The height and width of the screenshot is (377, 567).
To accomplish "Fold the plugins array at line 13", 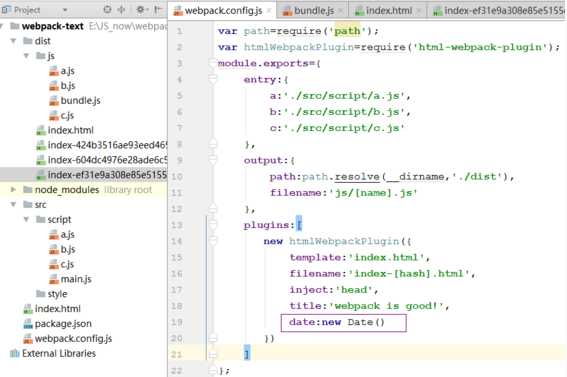I will click(x=212, y=225).
